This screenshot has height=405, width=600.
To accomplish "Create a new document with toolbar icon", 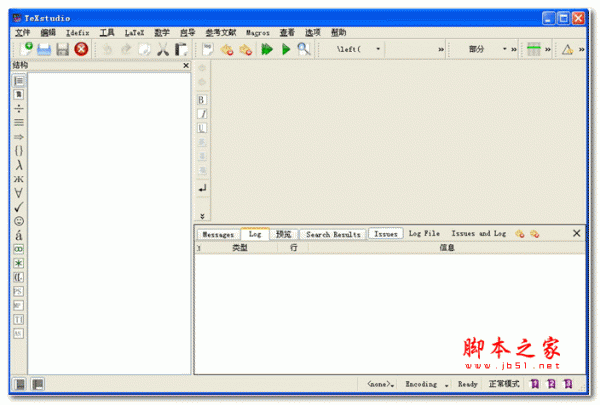I will (x=26, y=49).
